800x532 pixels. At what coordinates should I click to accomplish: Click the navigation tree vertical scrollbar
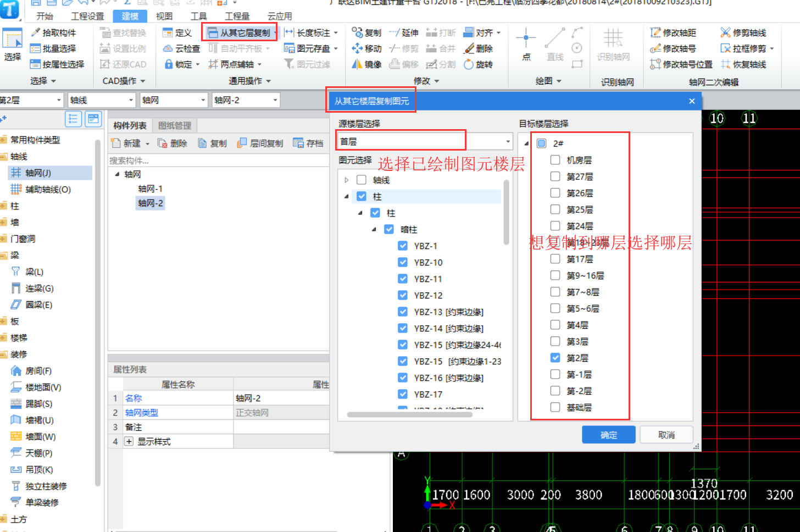98,313
